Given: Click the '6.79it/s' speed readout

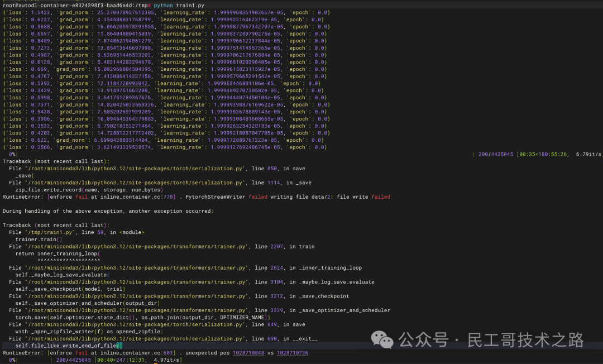Looking at the screenshot, I should pyautogui.click(x=589, y=154).
